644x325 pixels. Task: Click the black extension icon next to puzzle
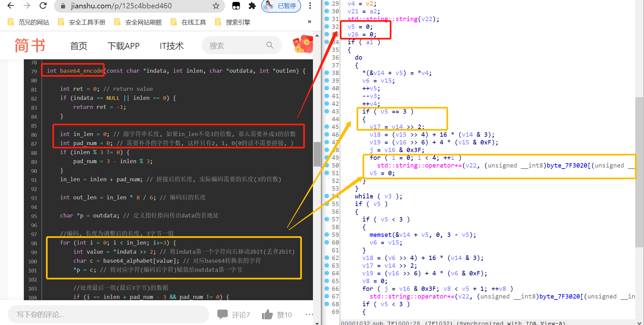click(x=236, y=6)
